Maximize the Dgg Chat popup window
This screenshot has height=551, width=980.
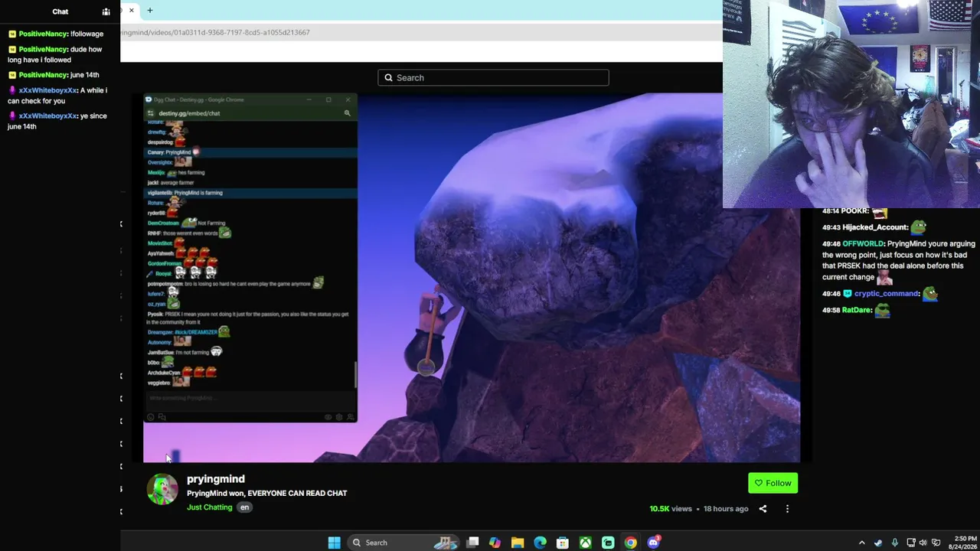pos(328,99)
